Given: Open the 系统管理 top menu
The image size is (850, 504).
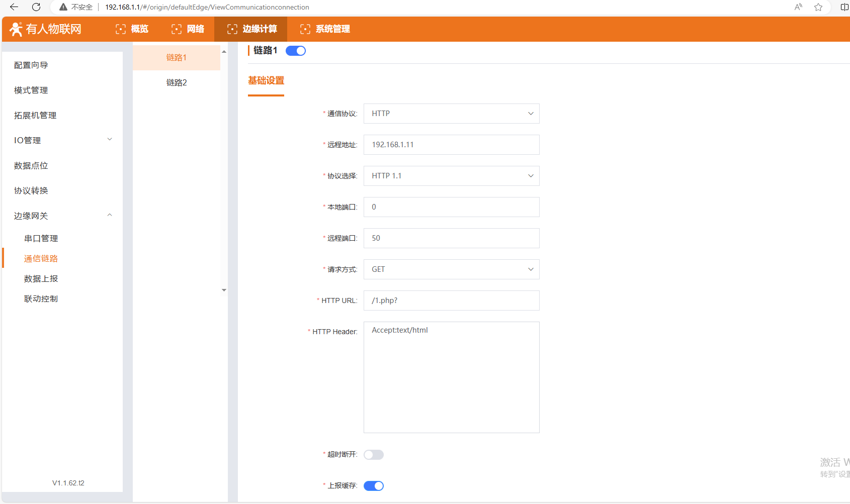Looking at the screenshot, I should click(x=325, y=29).
